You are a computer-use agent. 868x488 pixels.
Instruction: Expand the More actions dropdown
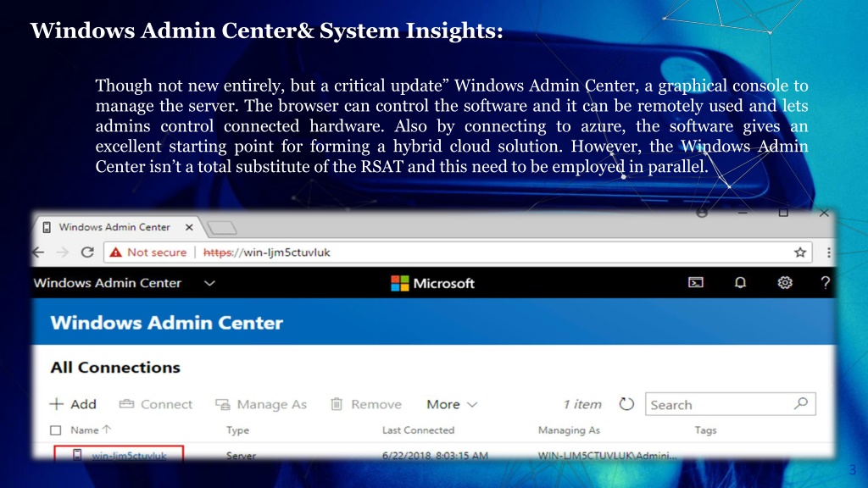tap(452, 404)
